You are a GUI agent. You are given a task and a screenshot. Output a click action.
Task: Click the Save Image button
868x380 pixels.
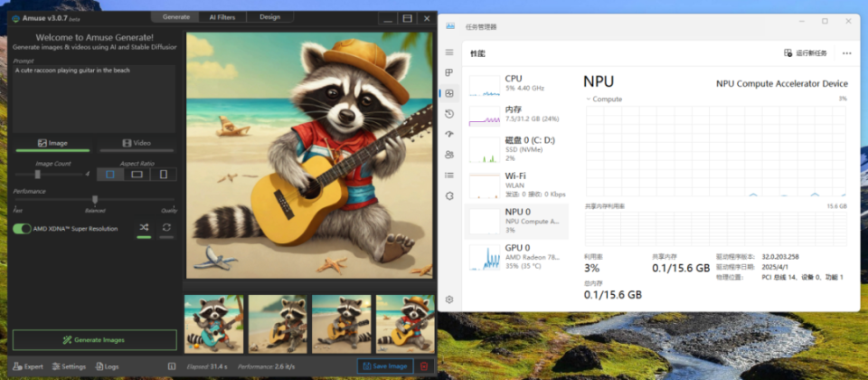(x=385, y=366)
